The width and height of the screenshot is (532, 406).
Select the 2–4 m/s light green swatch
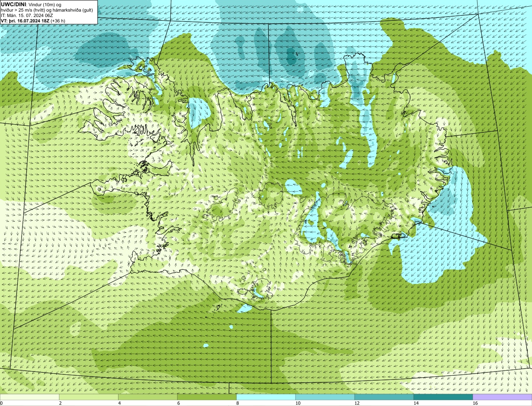coord(89,397)
